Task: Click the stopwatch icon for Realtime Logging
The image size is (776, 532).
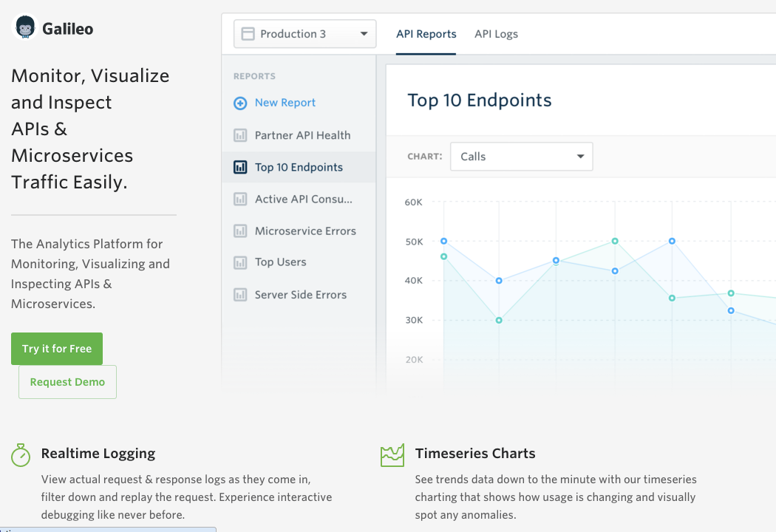Action: (21, 455)
